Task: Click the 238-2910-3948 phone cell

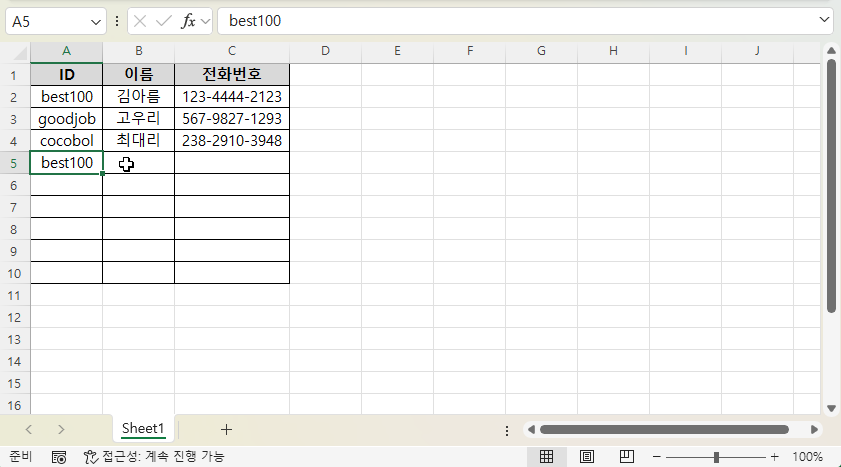Action: [232, 140]
